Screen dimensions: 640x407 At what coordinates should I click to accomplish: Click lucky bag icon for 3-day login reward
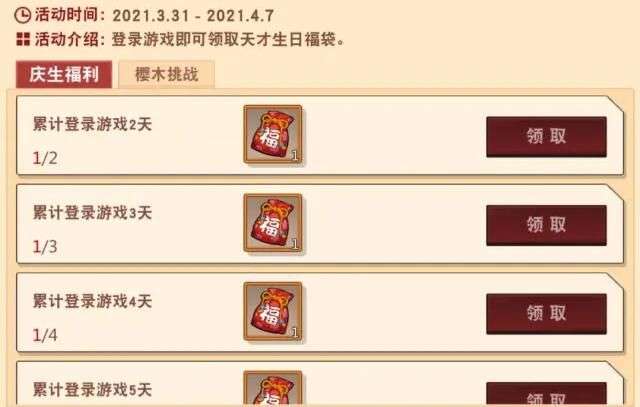click(x=273, y=223)
